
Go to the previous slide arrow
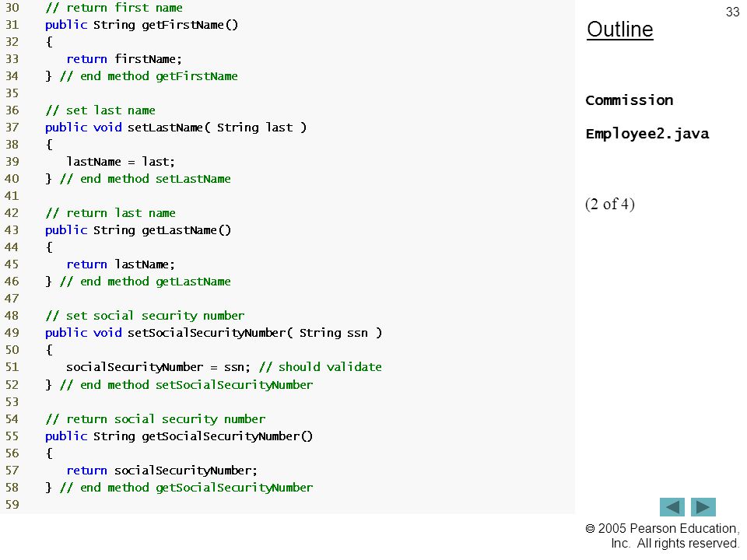672,507
